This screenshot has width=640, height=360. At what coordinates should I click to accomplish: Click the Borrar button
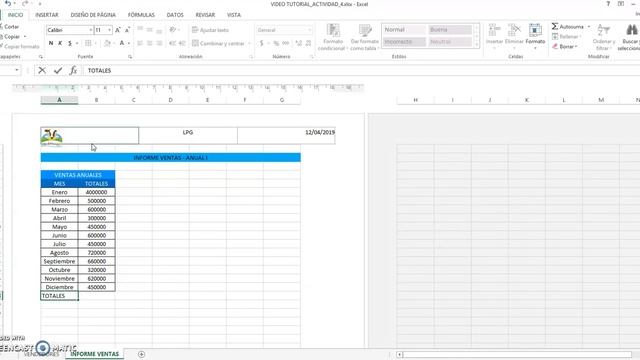[565, 47]
